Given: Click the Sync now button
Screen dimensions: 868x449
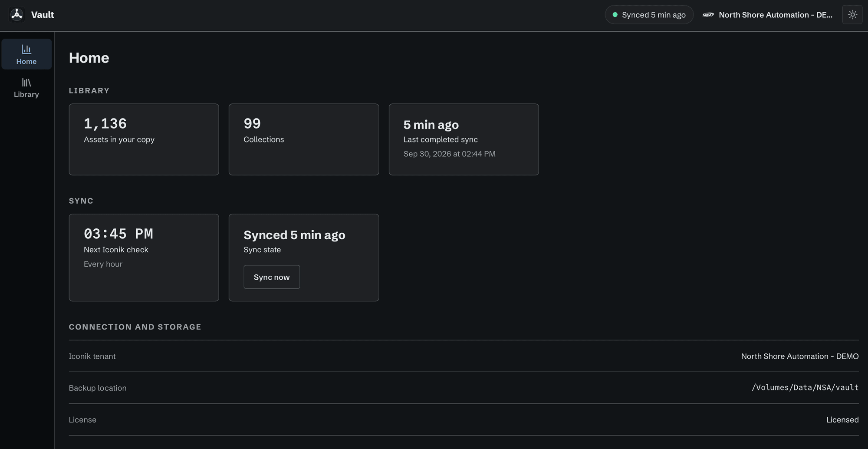Looking at the screenshot, I should tap(272, 277).
